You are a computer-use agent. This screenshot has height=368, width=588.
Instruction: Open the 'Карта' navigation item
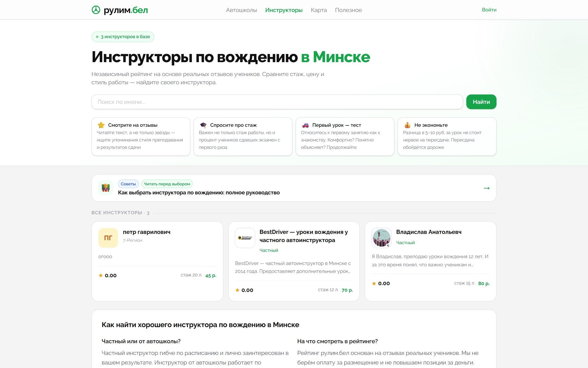click(319, 10)
